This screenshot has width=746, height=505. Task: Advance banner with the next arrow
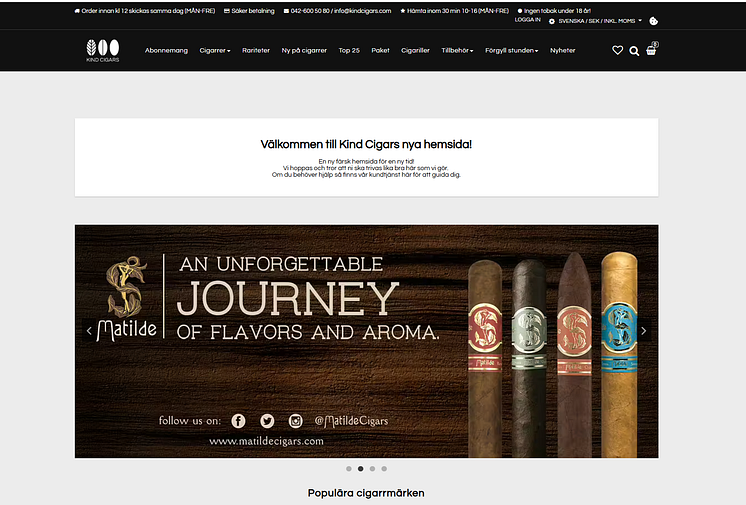click(644, 331)
